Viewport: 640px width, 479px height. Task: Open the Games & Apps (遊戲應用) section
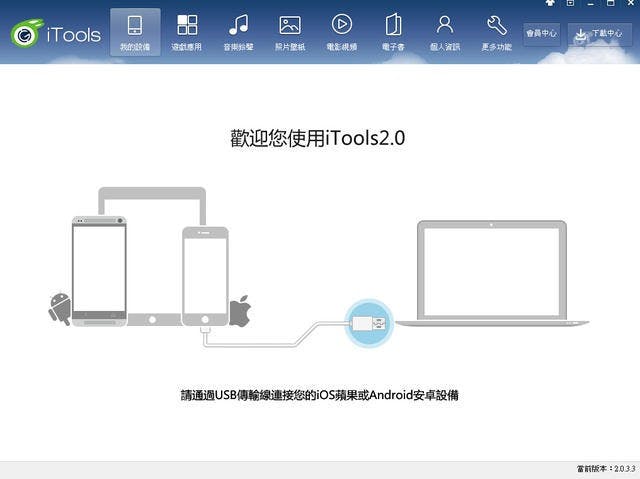(x=187, y=32)
